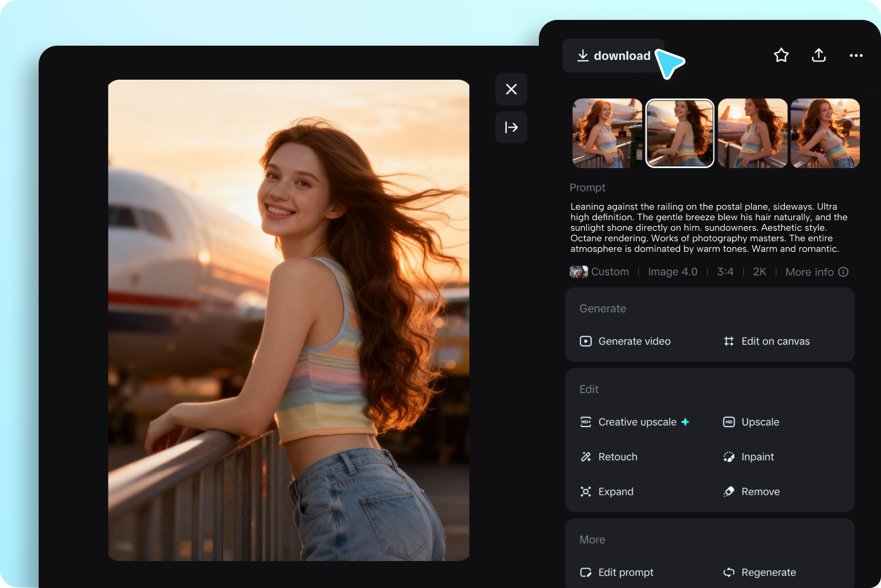Screen dimensions: 881x588
Task: Click the "Edit" section heading
Action: click(589, 389)
